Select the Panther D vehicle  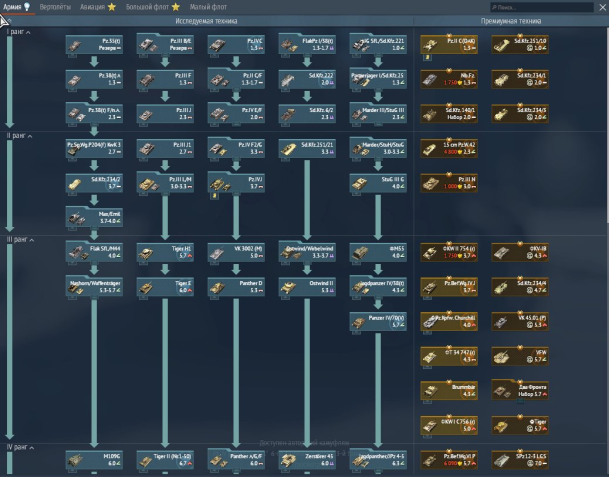point(236,287)
